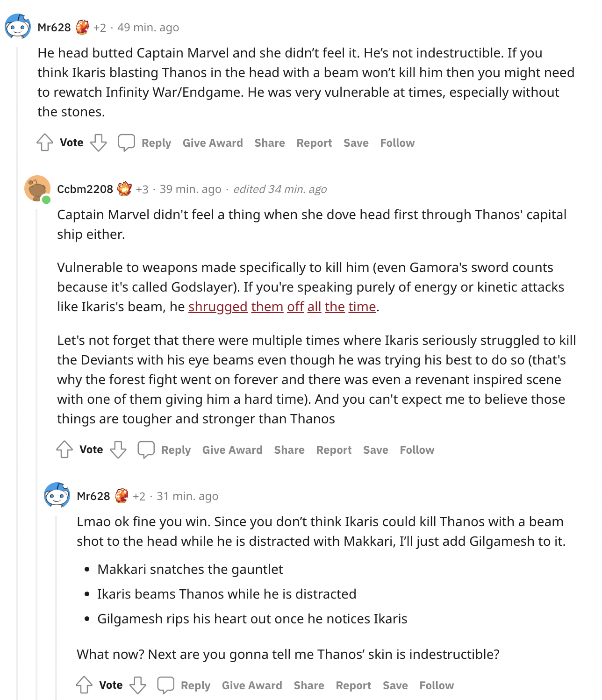This screenshot has height=700, width=602.
Task: Downvote Mr628's top comment
Action: [x=98, y=143]
